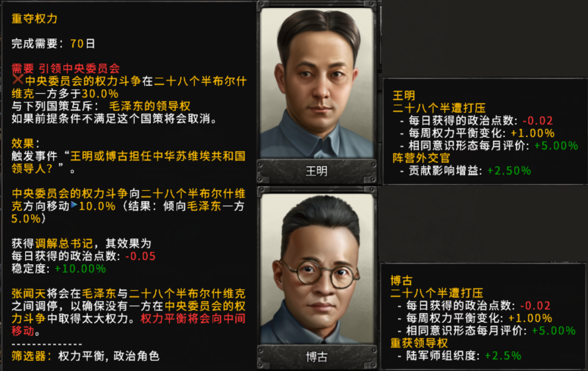Image resolution: width=588 pixels, height=371 pixels.
Task: Click the 博古 name plate under portrait
Action: click(316, 357)
